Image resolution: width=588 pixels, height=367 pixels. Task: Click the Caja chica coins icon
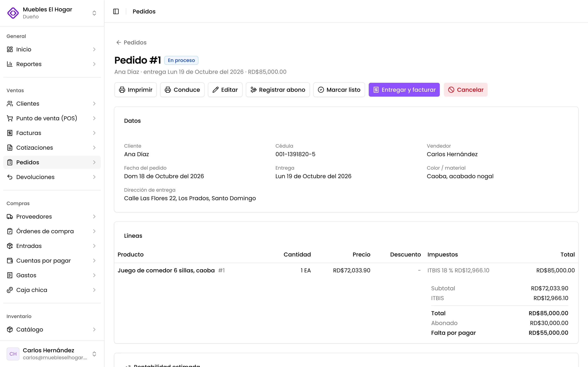coord(10,290)
